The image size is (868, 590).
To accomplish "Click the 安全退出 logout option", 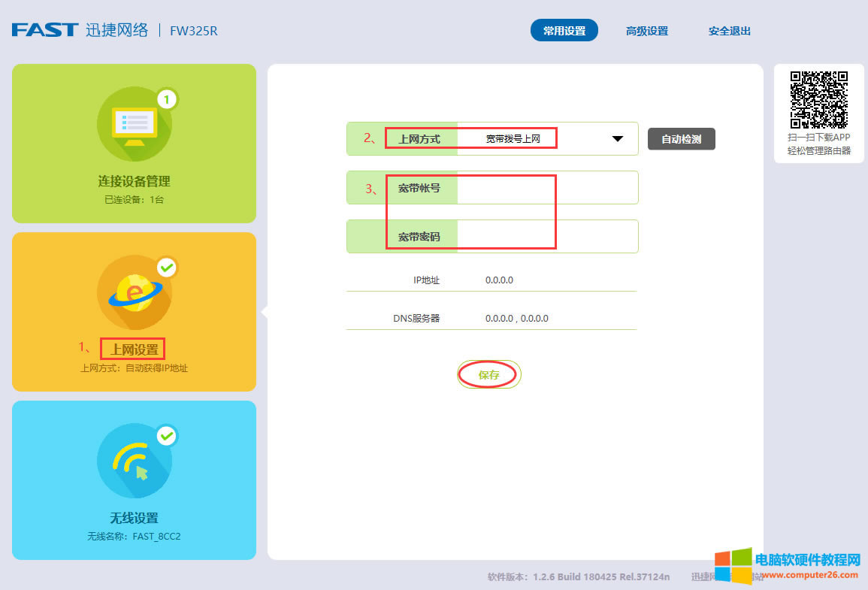I will pyautogui.click(x=727, y=31).
